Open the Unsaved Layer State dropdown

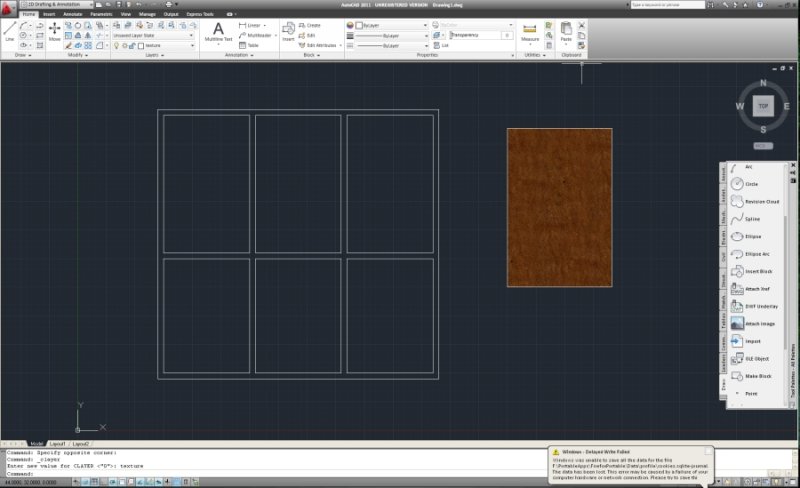(153, 35)
